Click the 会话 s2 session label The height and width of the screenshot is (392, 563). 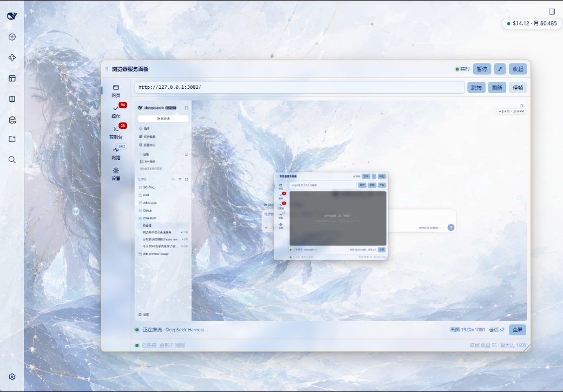pos(497,330)
